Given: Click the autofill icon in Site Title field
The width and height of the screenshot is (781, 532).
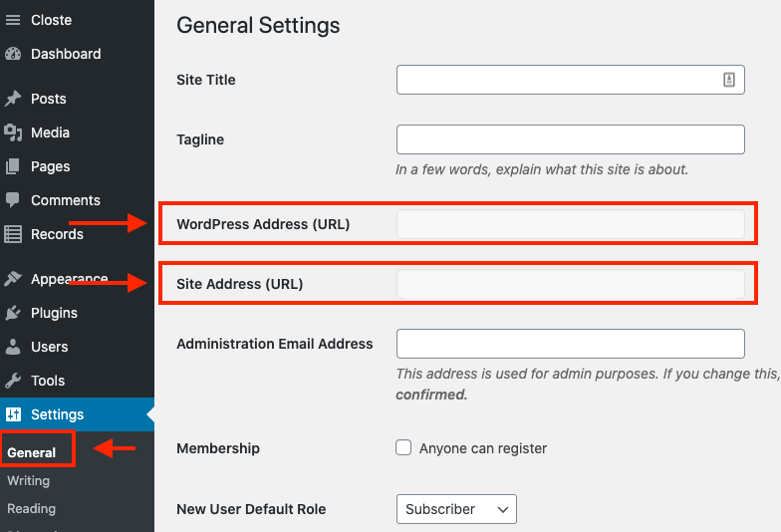Looking at the screenshot, I should click(x=728, y=80).
